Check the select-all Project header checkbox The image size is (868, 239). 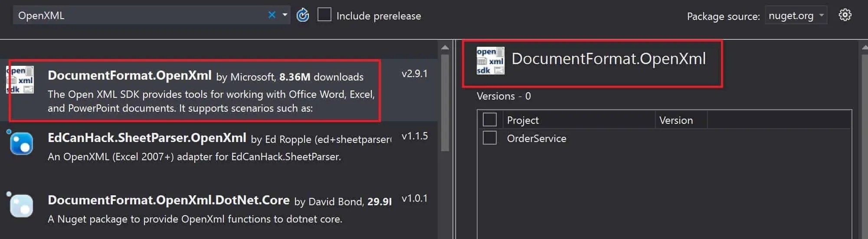[490, 119]
